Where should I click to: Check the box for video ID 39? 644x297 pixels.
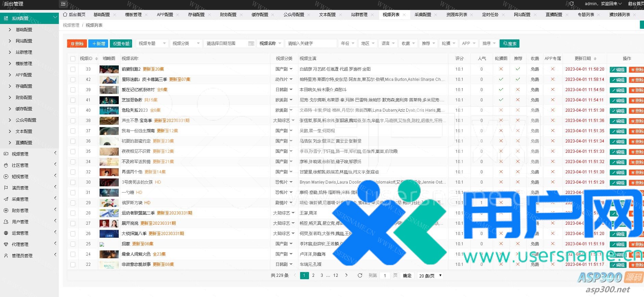pyautogui.click(x=73, y=90)
